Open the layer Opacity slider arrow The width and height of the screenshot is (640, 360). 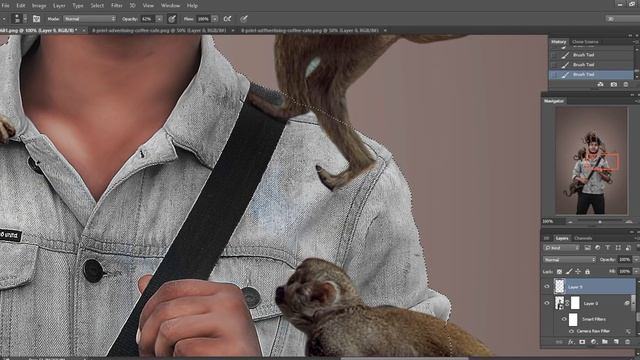coord(636,260)
